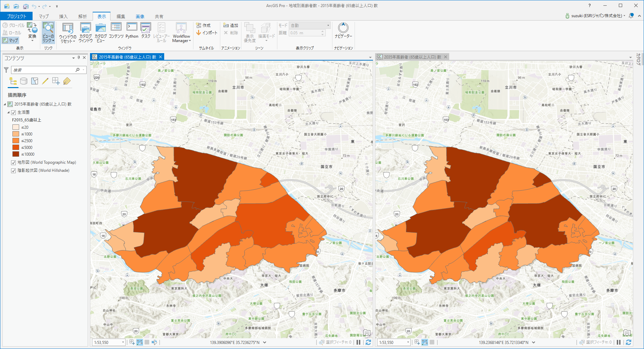
Task: Select List By Data Source icon
Action: coord(24,81)
